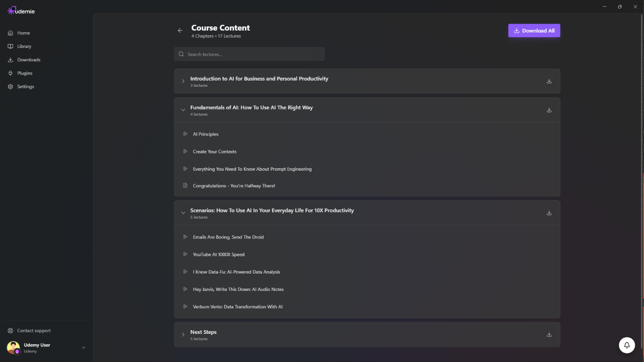
Task: Download the Scenarios chapter via its icon
Action: click(549, 213)
